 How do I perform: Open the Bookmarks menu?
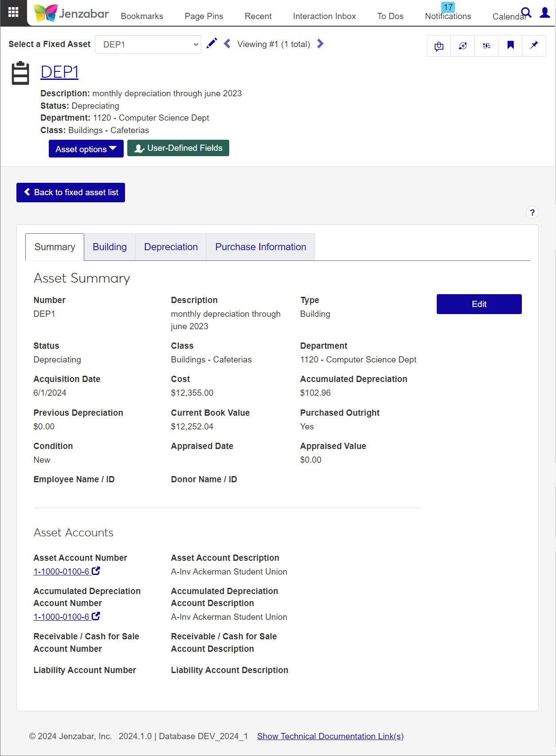pos(142,16)
